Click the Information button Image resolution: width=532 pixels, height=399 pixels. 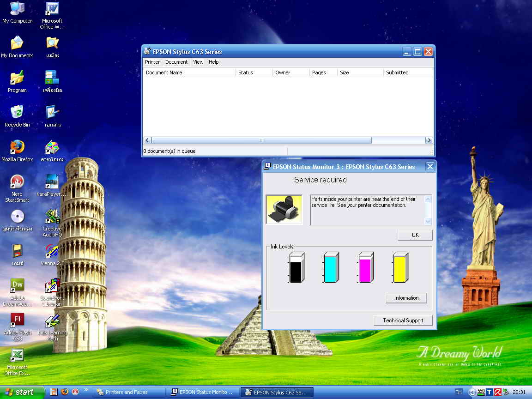pyautogui.click(x=406, y=297)
